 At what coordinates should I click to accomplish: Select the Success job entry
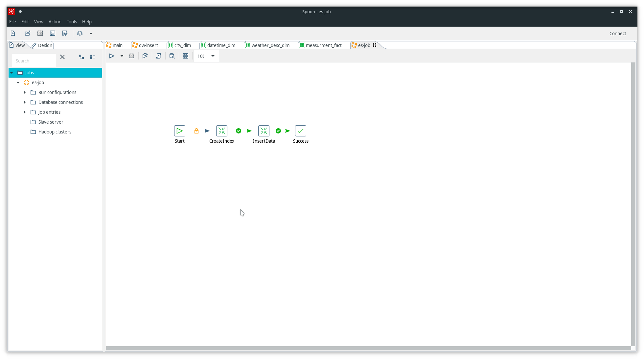(x=301, y=131)
